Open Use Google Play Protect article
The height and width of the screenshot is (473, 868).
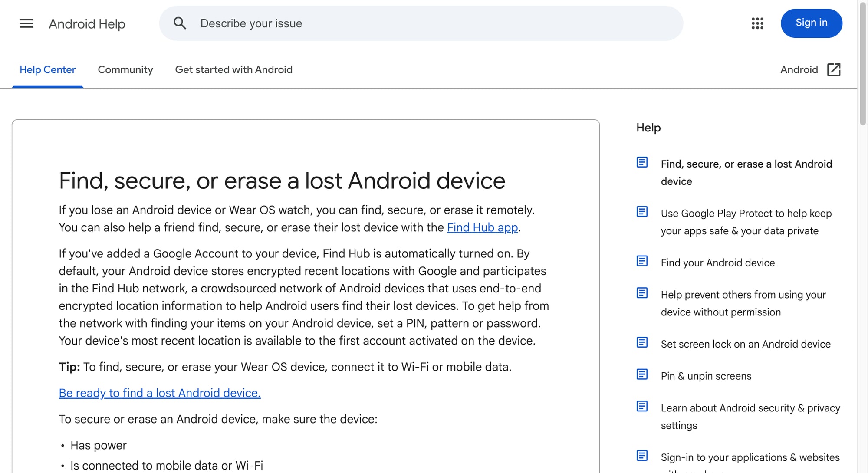click(x=746, y=222)
